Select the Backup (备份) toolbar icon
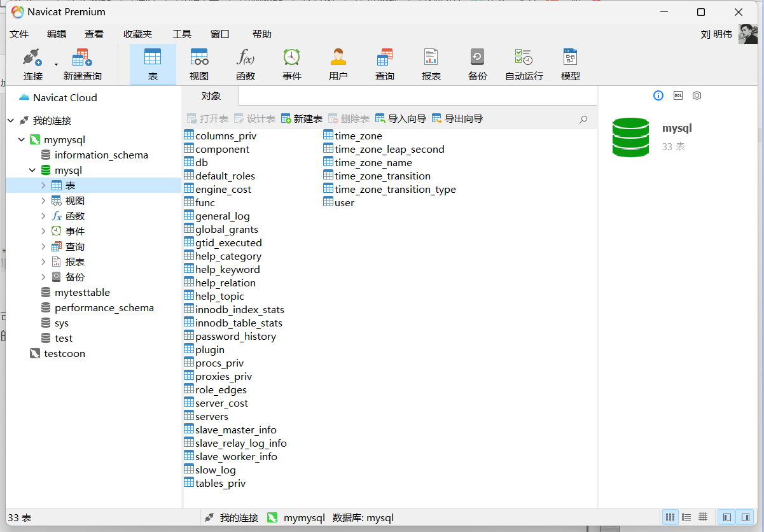Image resolution: width=764 pixels, height=532 pixels. (478, 65)
